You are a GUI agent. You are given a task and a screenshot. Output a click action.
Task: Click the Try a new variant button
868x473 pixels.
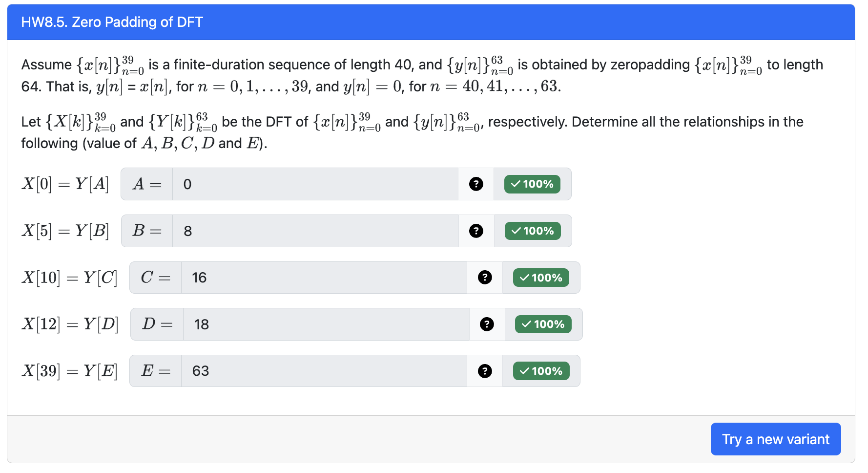[x=776, y=439]
